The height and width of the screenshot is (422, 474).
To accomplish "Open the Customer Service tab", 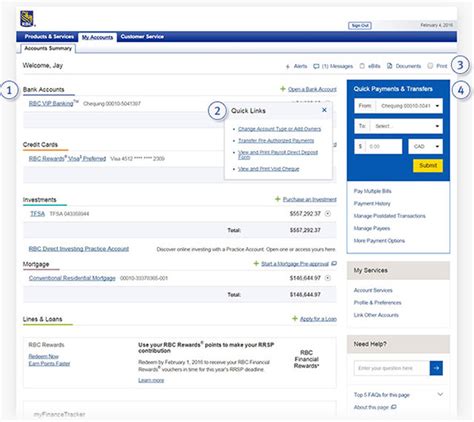I will pos(142,37).
